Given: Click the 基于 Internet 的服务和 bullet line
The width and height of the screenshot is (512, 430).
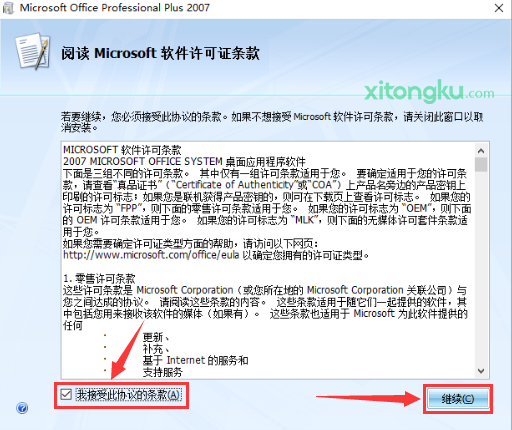Looking at the screenshot, I should 195,360.
